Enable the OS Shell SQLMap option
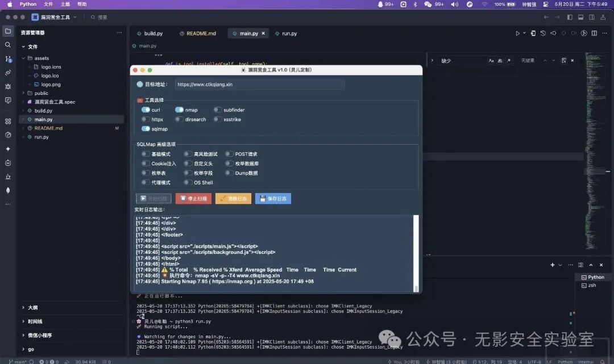The height and width of the screenshot is (364, 614). pyautogui.click(x=188, y=183)
